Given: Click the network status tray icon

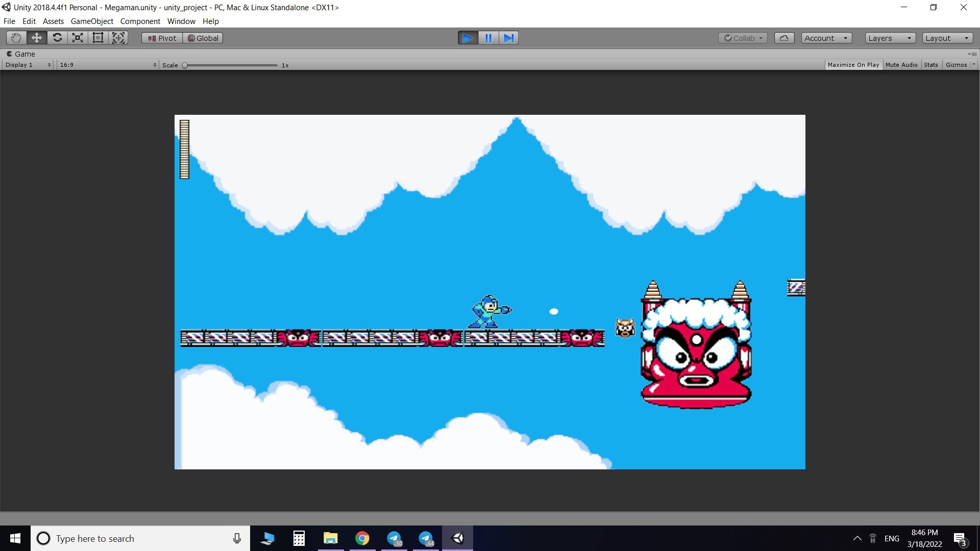Looking at the screenshot, I should [x=873, y=538].
